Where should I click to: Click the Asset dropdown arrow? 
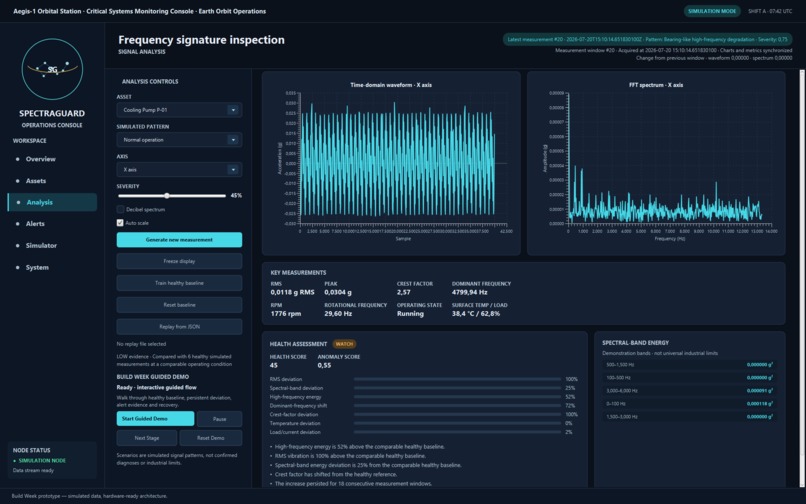233,110
